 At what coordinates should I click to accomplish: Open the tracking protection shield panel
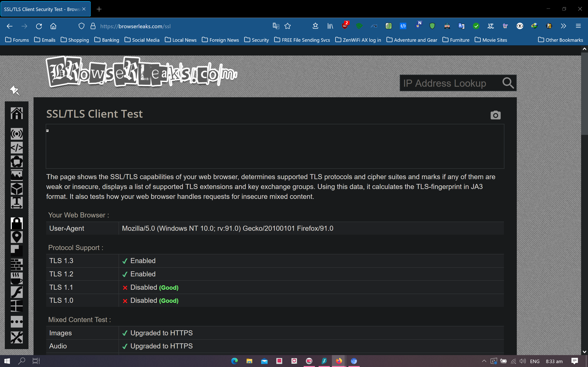click(82, 26)
